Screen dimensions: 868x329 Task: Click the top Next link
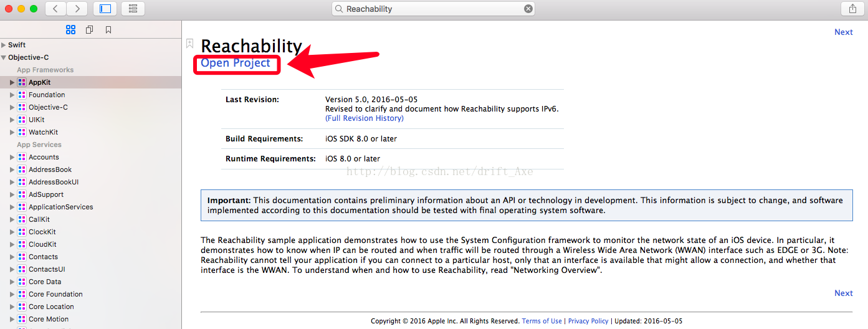pos(844,32)
